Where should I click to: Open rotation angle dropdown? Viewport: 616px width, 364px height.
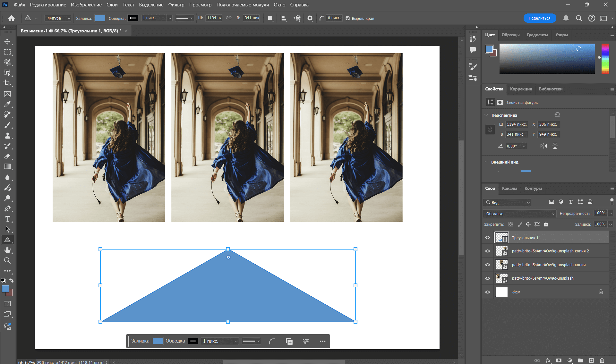[524, 146]
